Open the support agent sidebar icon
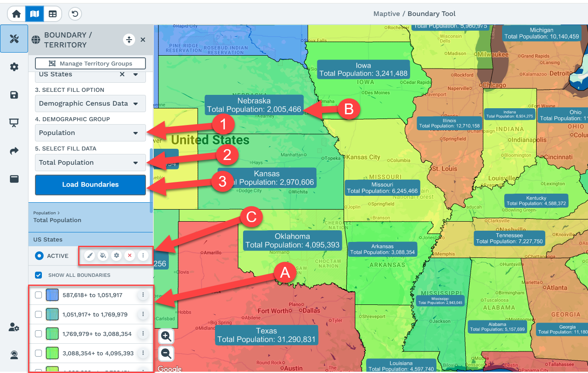 [14, 355]
